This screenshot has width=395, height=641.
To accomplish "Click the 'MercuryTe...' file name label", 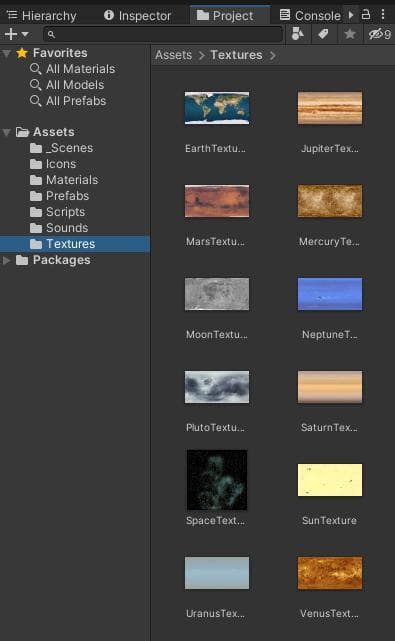I will click(329, 242).
